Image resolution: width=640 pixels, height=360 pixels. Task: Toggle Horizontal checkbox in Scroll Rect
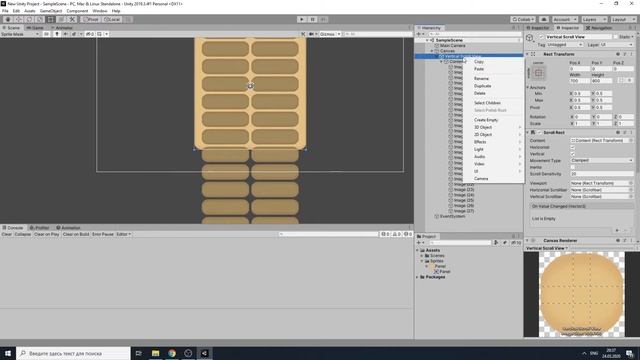573,147
